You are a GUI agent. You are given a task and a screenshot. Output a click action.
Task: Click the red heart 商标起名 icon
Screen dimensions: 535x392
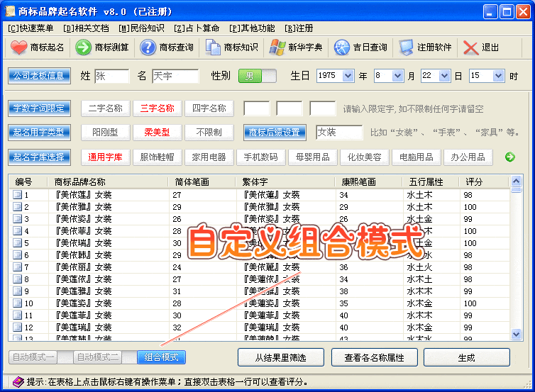[x=18, y=47]
